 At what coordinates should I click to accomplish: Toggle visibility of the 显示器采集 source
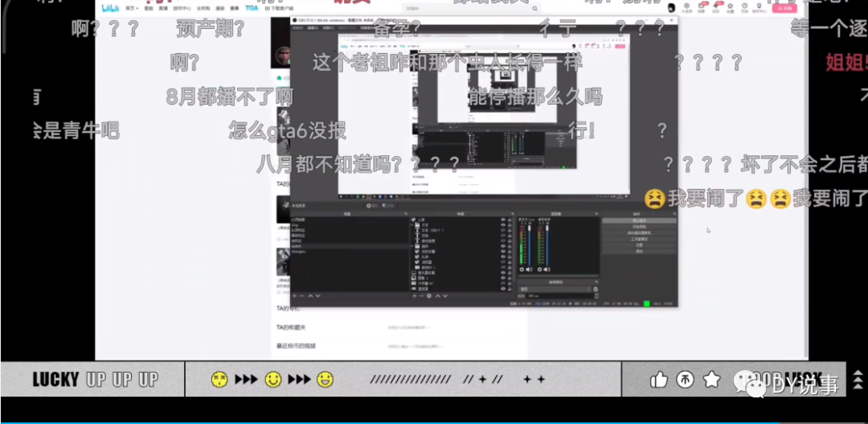502,273
